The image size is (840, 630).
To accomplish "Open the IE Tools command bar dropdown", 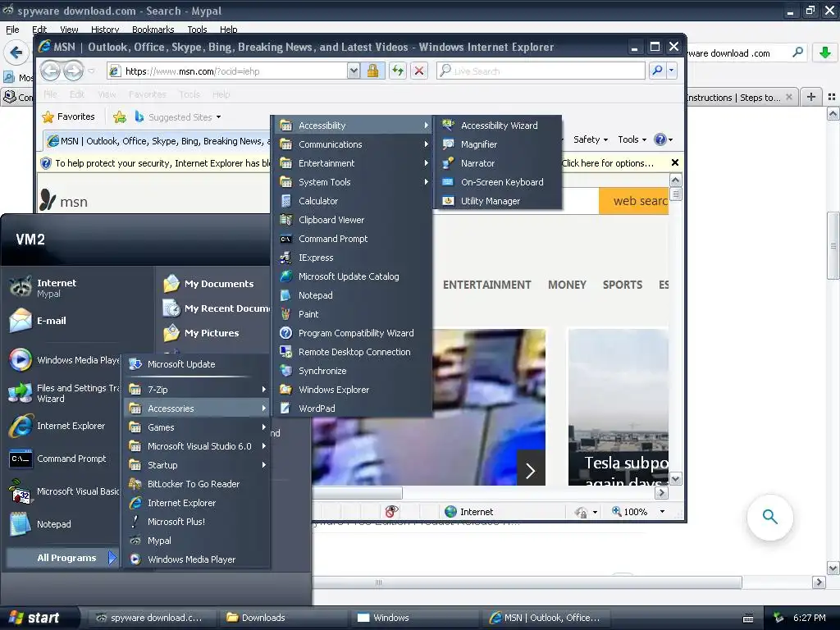I will click(632, 139).
